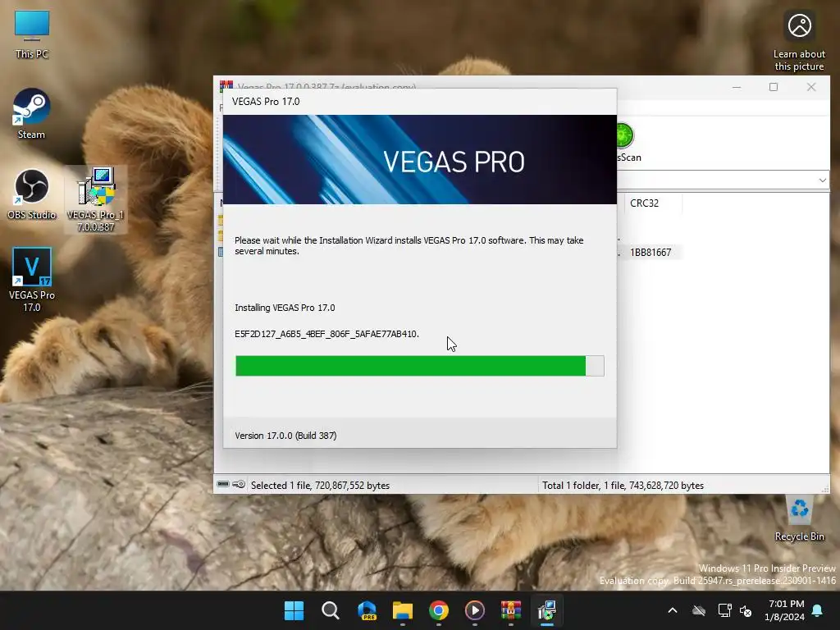The image size is (840, 630).
Task: Click the Version 17.0.0 (Build 387) text
Action: (285, 436)
